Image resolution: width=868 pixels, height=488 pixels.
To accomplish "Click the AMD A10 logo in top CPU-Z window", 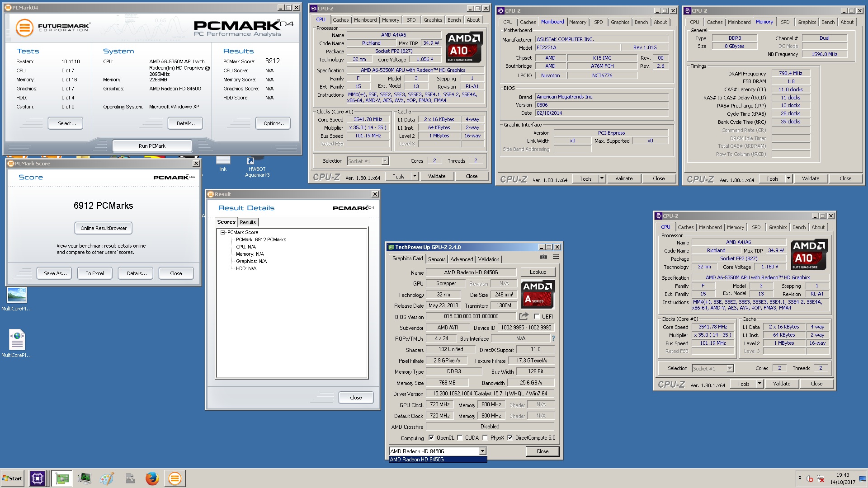I will (x=465, y=47).
